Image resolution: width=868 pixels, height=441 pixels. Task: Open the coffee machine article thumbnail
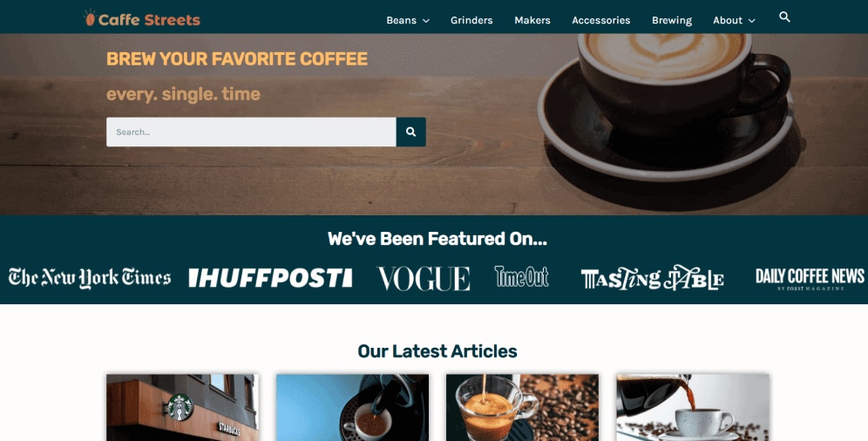(x=353, y=408)
